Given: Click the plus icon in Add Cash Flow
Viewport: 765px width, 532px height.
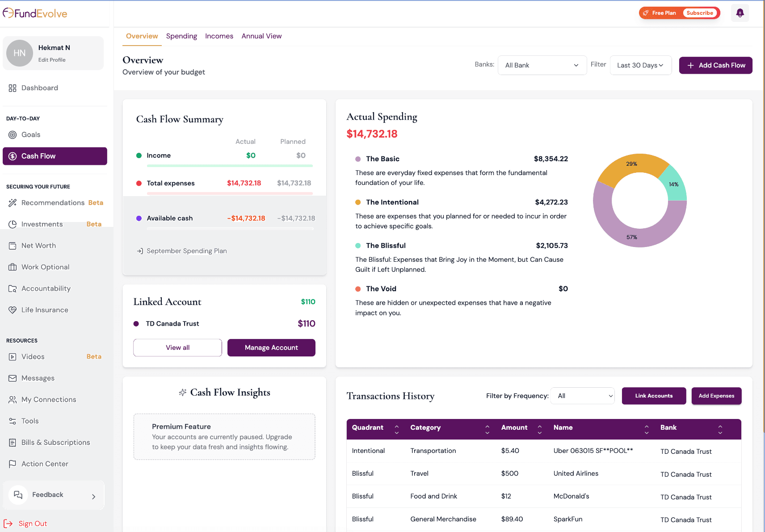Looking at the screenshot, I should (x=690, y=65).
